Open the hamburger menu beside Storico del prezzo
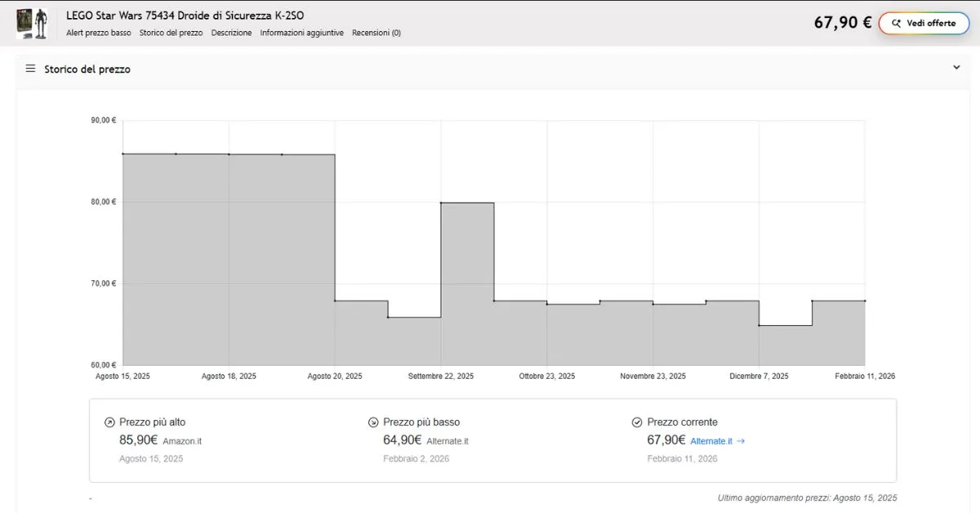Image resolution: width=980 pixels, height=513 pixels. tap(30, 69)
